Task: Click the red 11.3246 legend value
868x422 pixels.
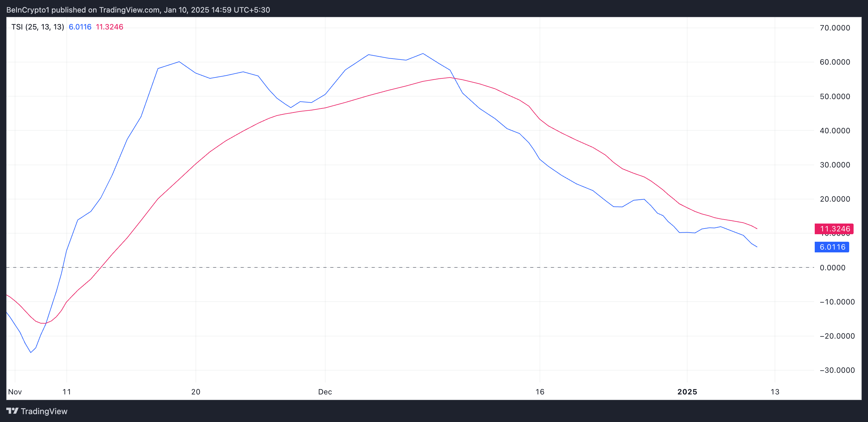Action: [109, 27]
